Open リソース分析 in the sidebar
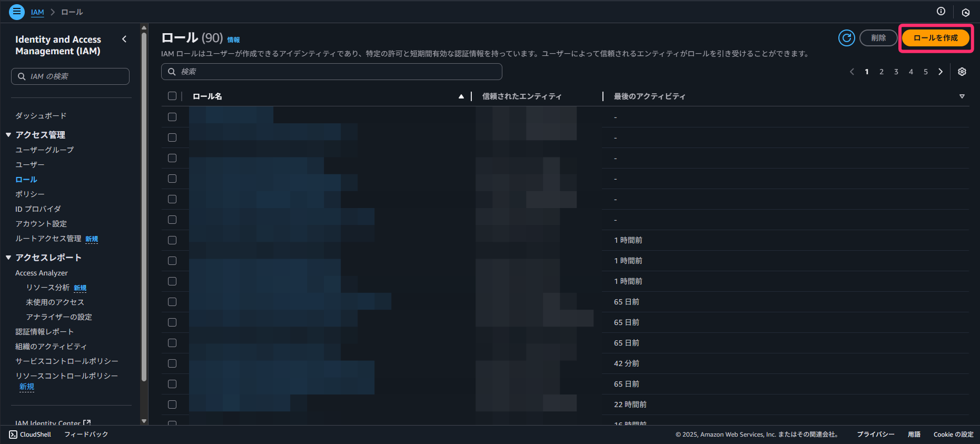980x444 pixels. pyautogui.click(x=48, y=288)
